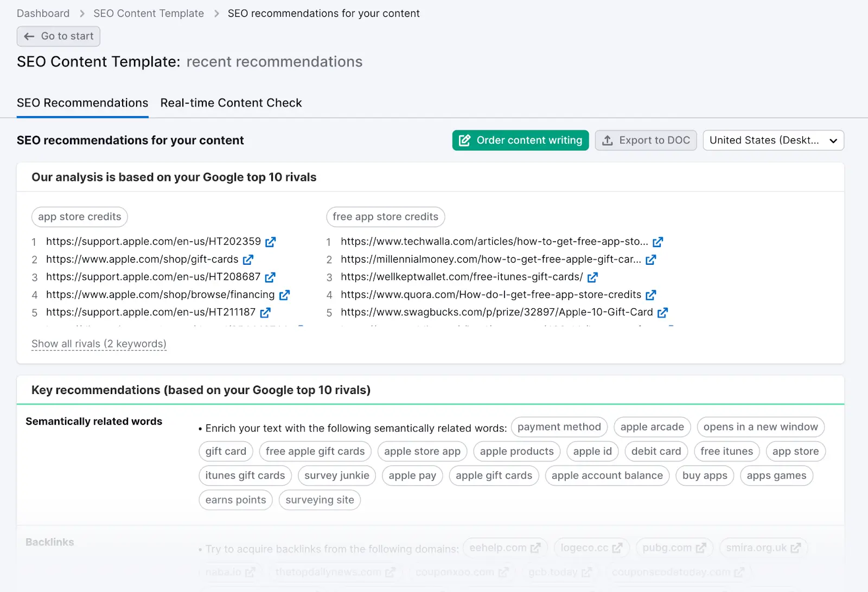Open the United States (Desktop) location dropdown
Screen dimensions: 868x592
(x=773, y=140)
